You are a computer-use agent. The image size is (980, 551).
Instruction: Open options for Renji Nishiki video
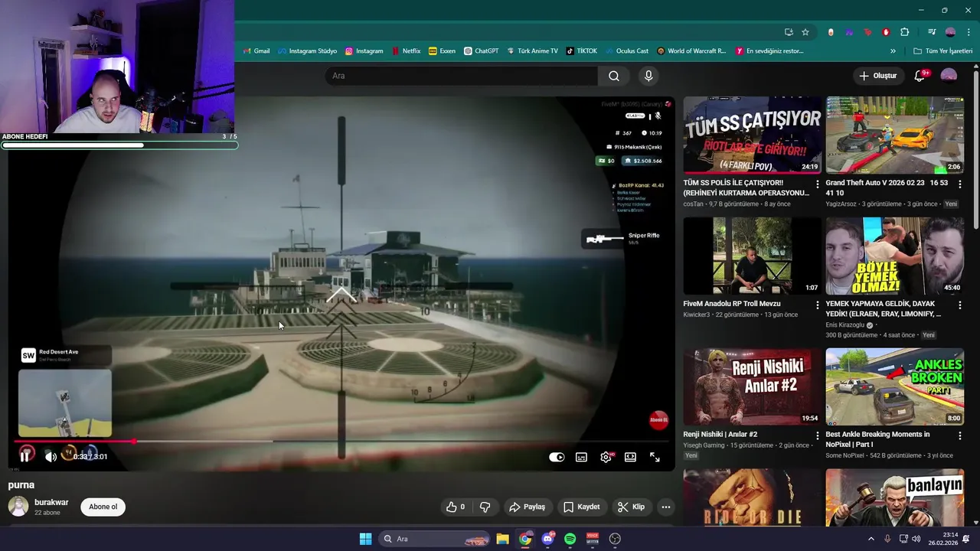pyautogui.click(x=817, y=435)
